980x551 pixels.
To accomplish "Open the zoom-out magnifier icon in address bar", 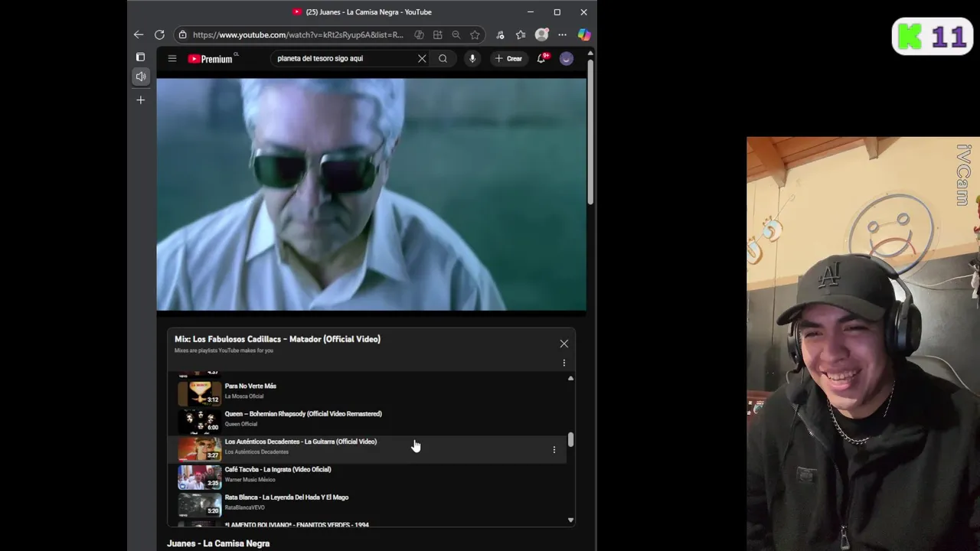I will (x=456, y=34).
